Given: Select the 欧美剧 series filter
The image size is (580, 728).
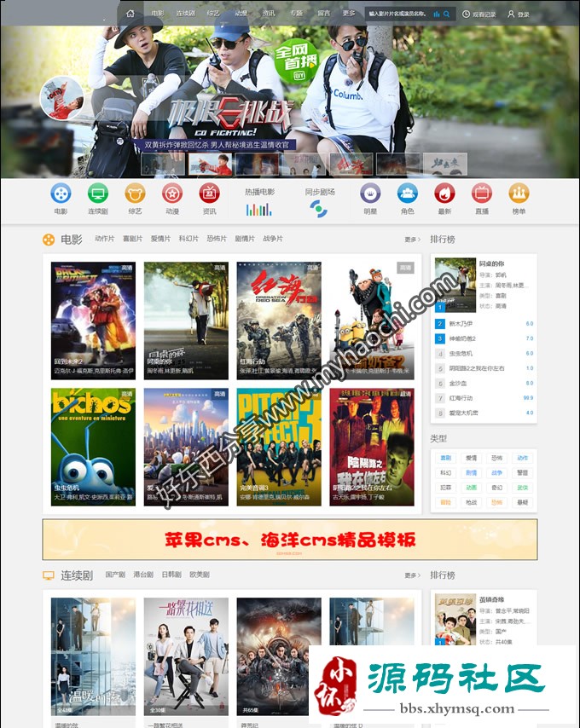Looking at the screenshot, I should 200,575.
